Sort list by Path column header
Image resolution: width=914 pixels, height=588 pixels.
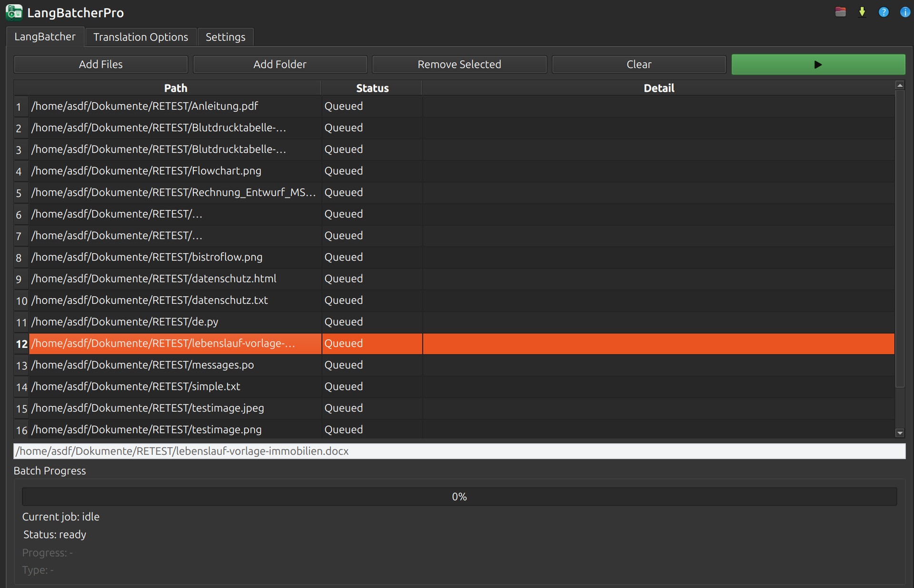175,88
